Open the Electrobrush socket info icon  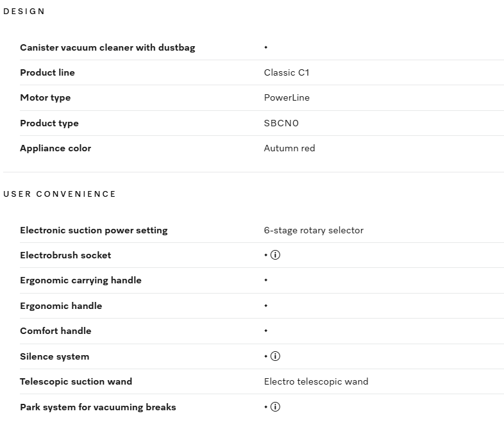(276, 255)
